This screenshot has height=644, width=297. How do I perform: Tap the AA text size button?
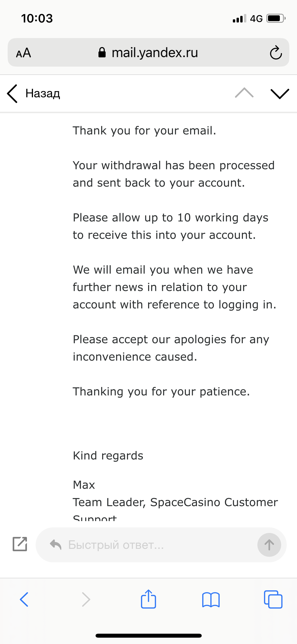pyautogui.click(x=23, y=53)
